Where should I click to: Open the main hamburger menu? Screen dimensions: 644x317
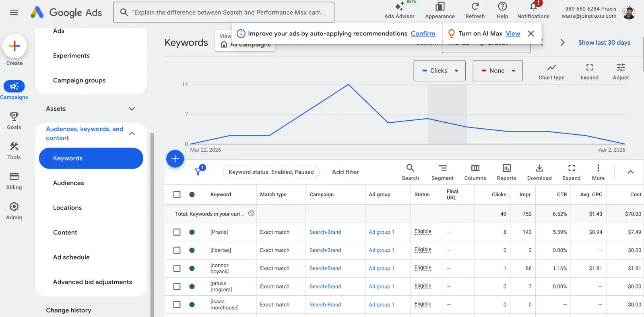14,12
